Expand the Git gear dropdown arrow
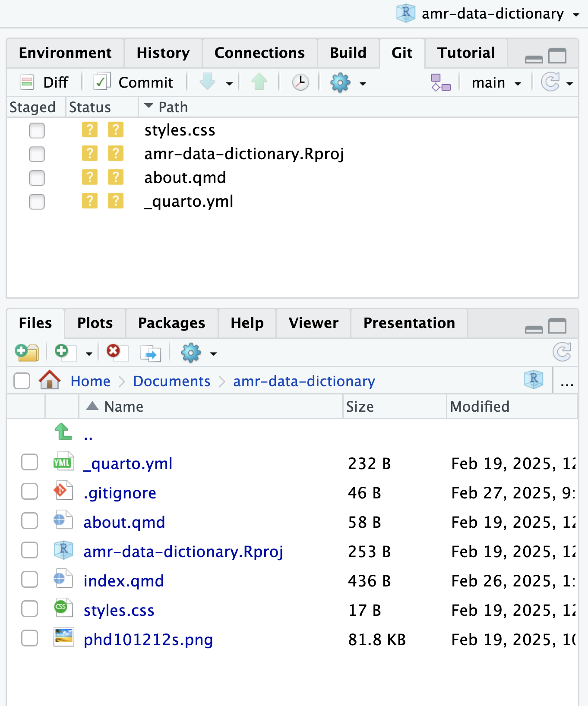Image resolution: width=588 pixels, height=706 pixels. coord(363,83)
